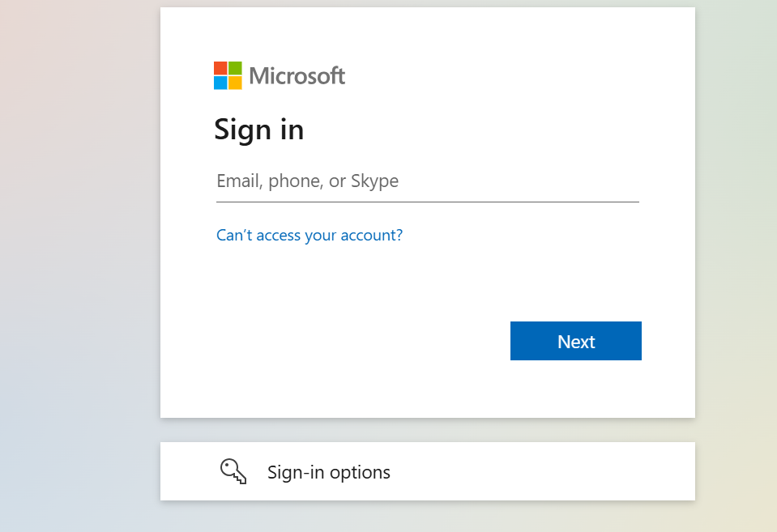
Task: Click the placeholder text in the email box
Action: click(308, 181)
